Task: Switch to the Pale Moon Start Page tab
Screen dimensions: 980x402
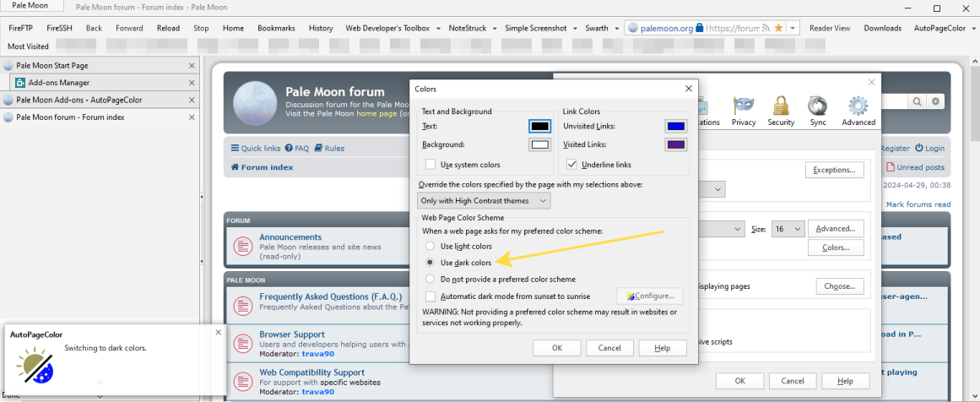Action: click(100, 66)
